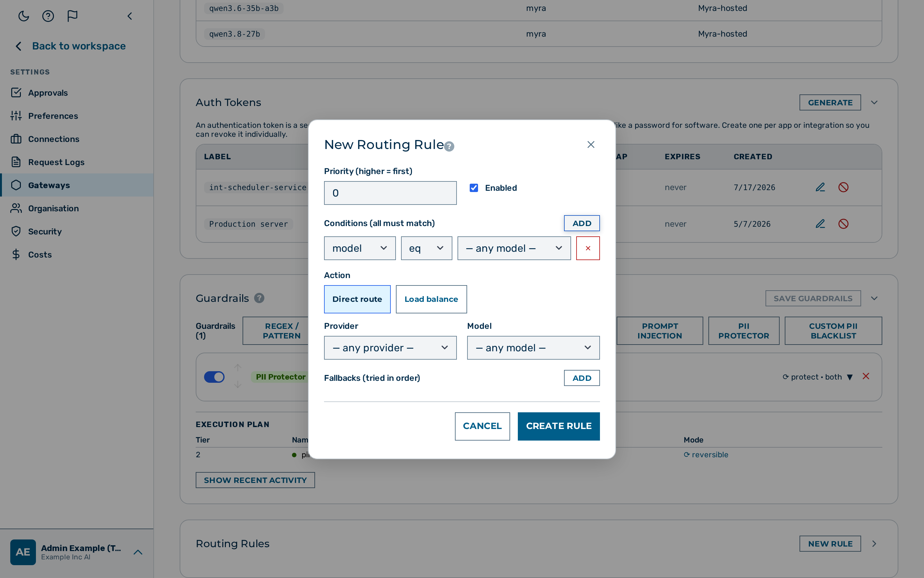Open the operator dropdown showing eq
Viewport: 924px width, 578px height.
point(426,248)
